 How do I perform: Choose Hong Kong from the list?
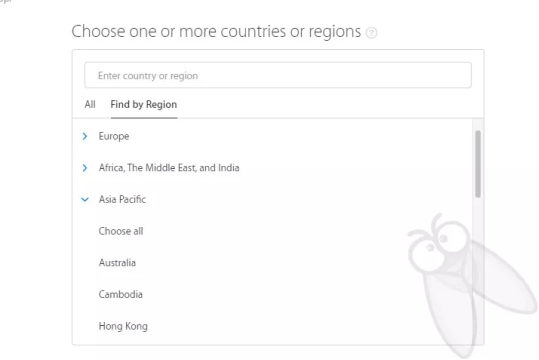(123, 326)
